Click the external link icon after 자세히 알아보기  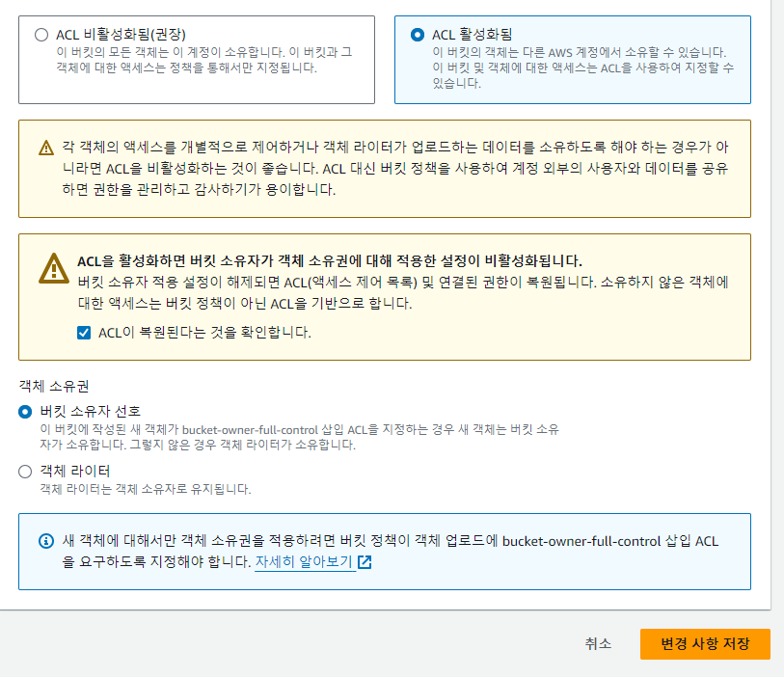(365, 562)
